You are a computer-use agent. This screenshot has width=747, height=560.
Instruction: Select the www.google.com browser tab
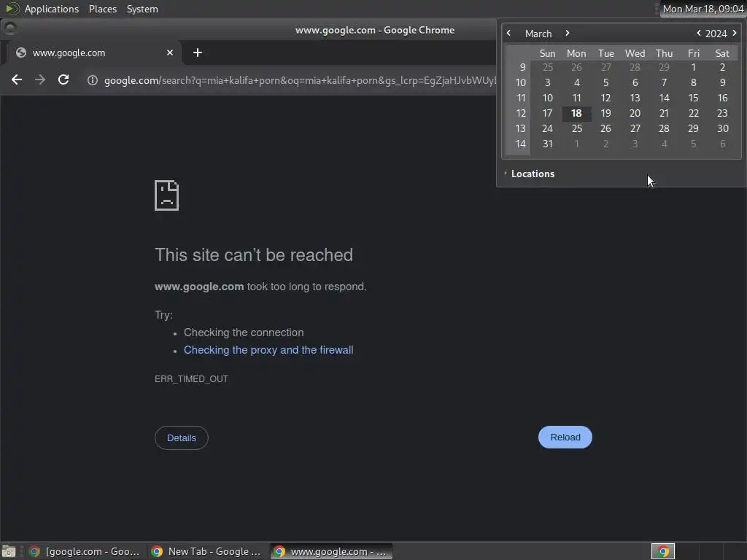[x=93, y=52]
